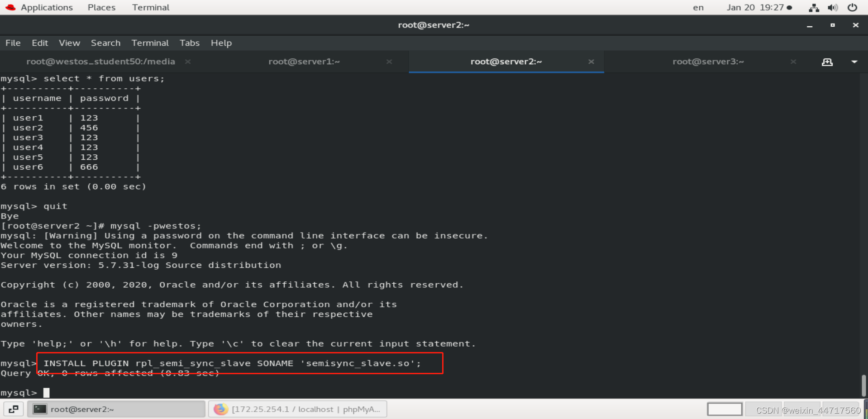Open root@server2:~ taskbar entry
This screenshot has width=868, height=419.
pyautogui.click(x=116, y=409)
